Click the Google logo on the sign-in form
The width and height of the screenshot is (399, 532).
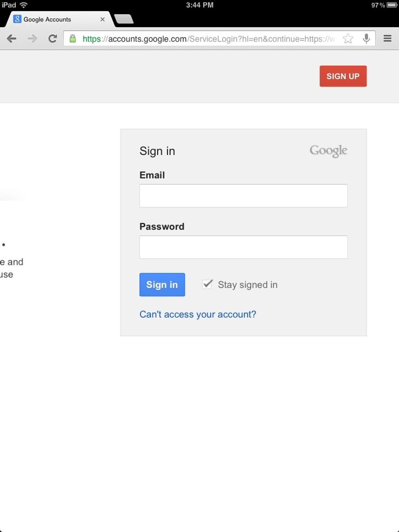[328, 151]
